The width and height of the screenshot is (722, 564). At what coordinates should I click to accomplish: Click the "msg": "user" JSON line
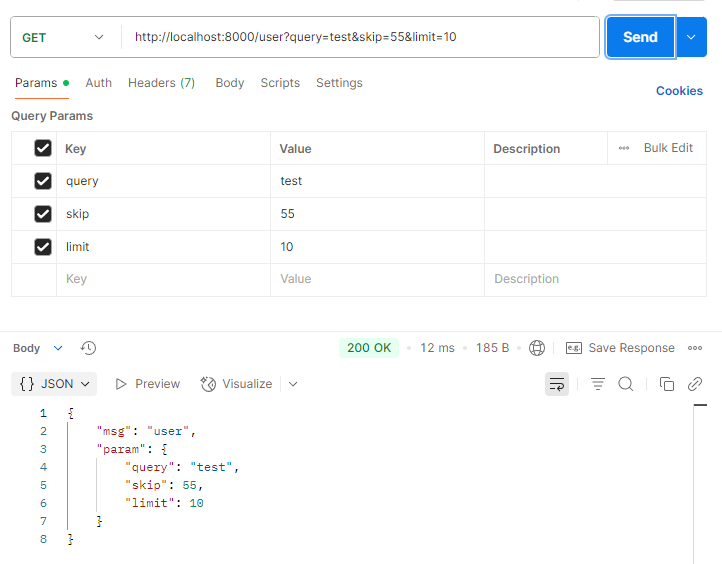coord(146,431)
